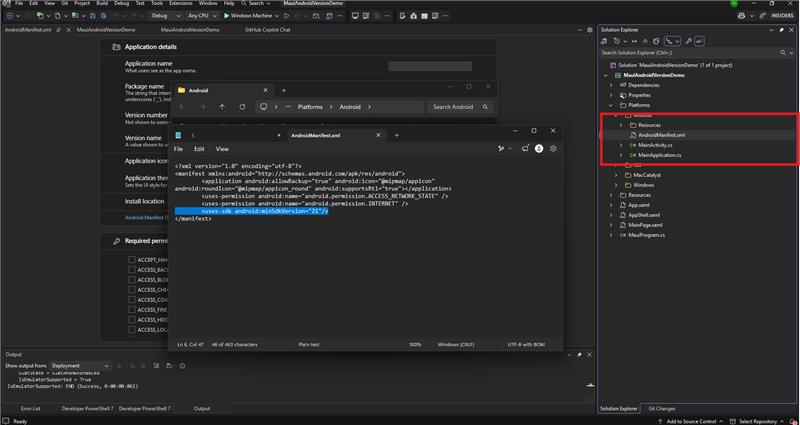Click the Solution Explorer search magnifier icon

pyautogui.click(x=783, y=53)
